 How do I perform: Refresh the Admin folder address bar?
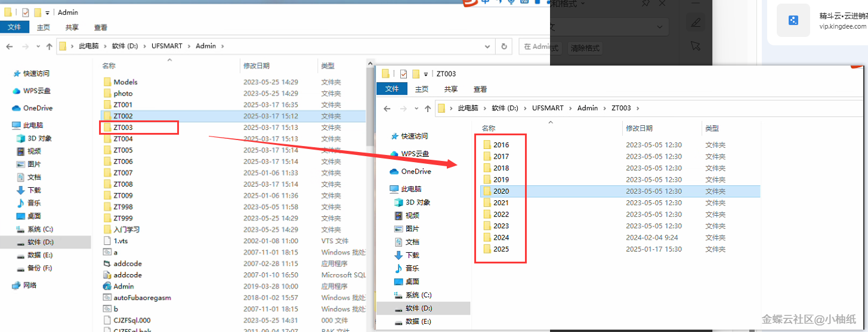click(505, 46)
